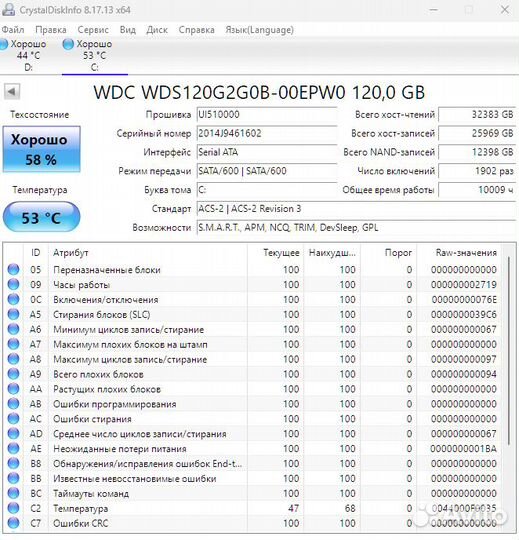Click status icon of row C7 Ошибки CRC
The height and width of the screenshot is (540, 519).
click(x=13, y=523)
